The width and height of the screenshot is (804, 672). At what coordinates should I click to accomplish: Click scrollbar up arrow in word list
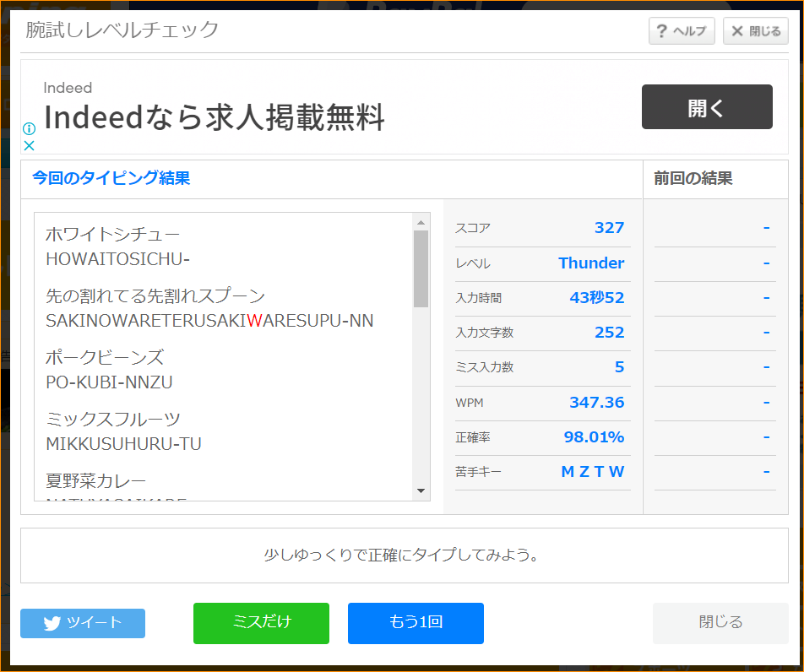[421, 223]
